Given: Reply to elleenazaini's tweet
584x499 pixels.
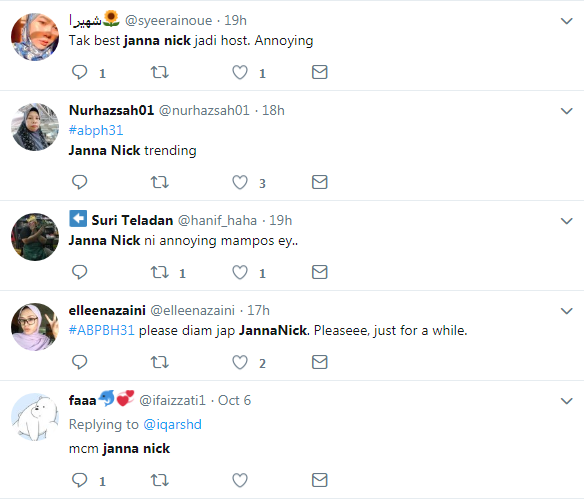Looking at the screenshot, I should (79, 362).
